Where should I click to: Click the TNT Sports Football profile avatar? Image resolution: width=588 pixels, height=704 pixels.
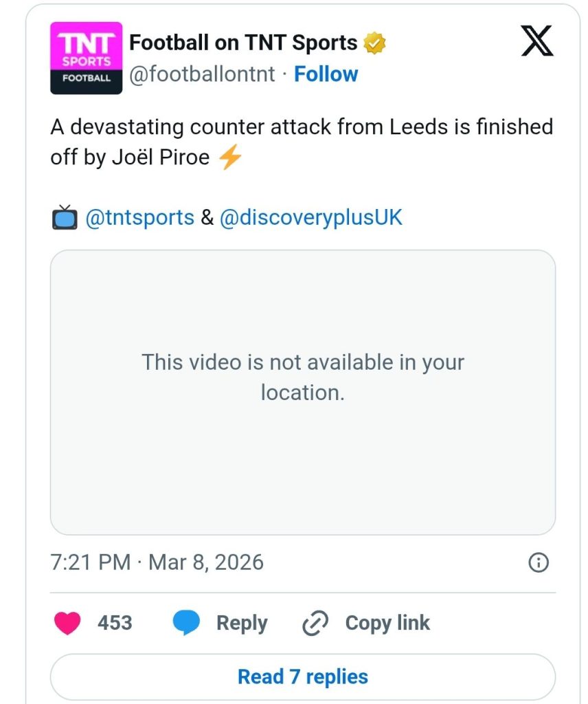pyautogui.click(x=86, y=58)
